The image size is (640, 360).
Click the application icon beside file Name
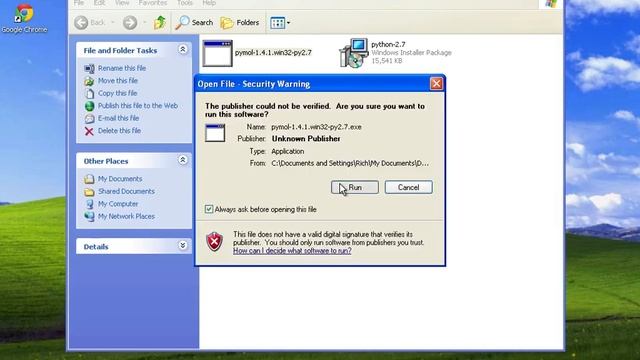pos(215,133)
